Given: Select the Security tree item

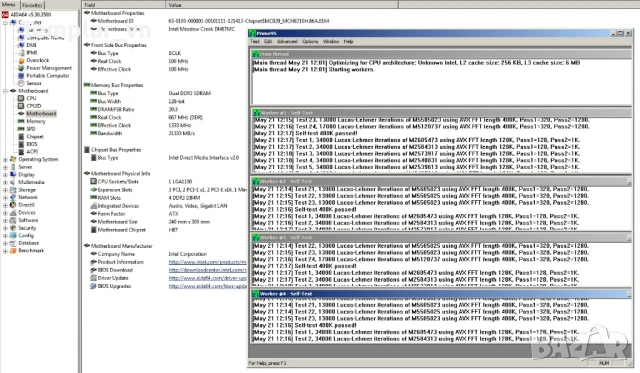Looking at the screenshot, I should (x=27, y=228).
